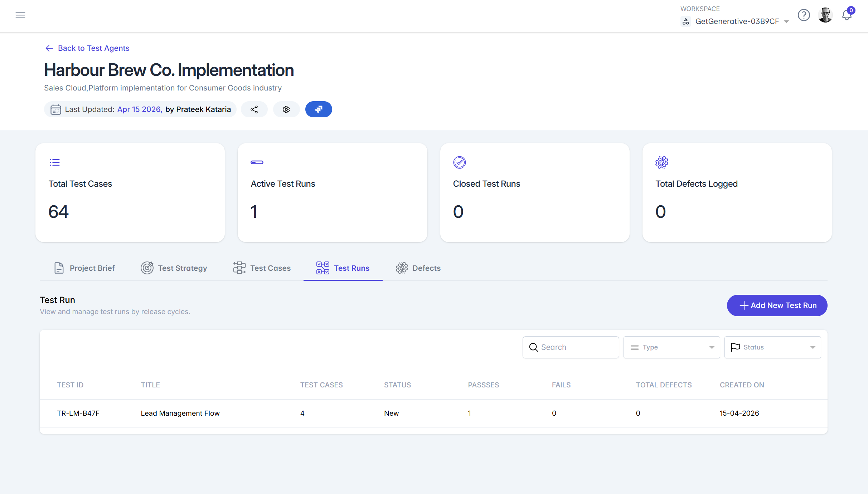The image size is (868, 494).
Task: Switch to the Project Brief tab
Action: coord(84,268)
